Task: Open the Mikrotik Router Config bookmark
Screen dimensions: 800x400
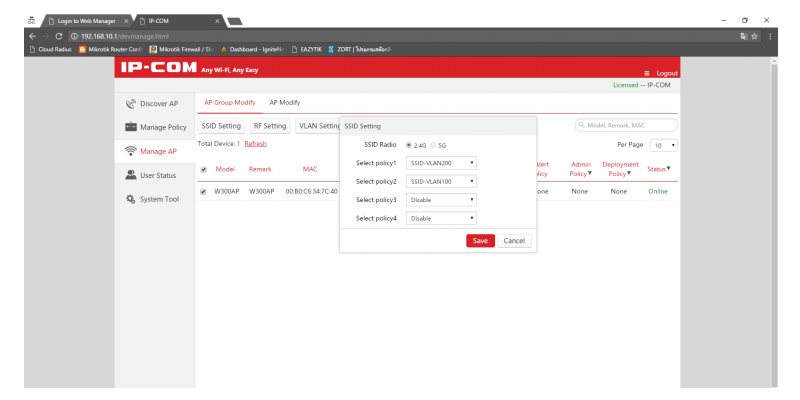Action: (x=110, y=49)
